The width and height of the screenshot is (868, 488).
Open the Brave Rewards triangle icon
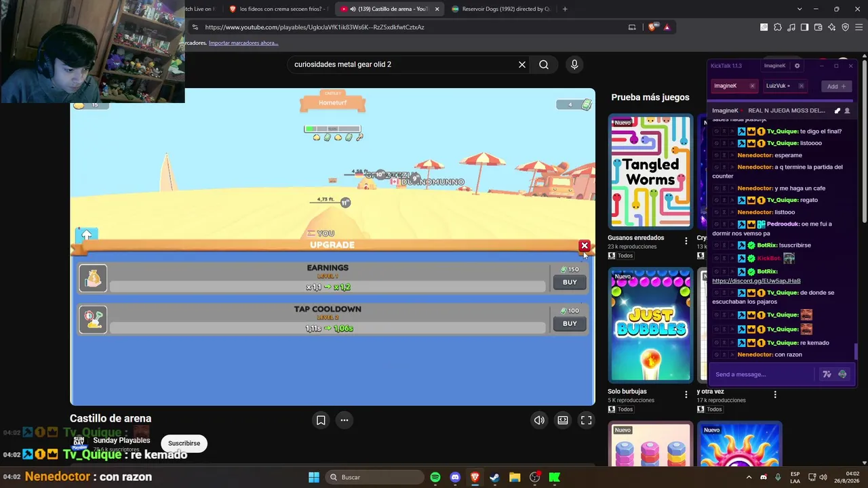pyautogui.click(x=667, y=27)
